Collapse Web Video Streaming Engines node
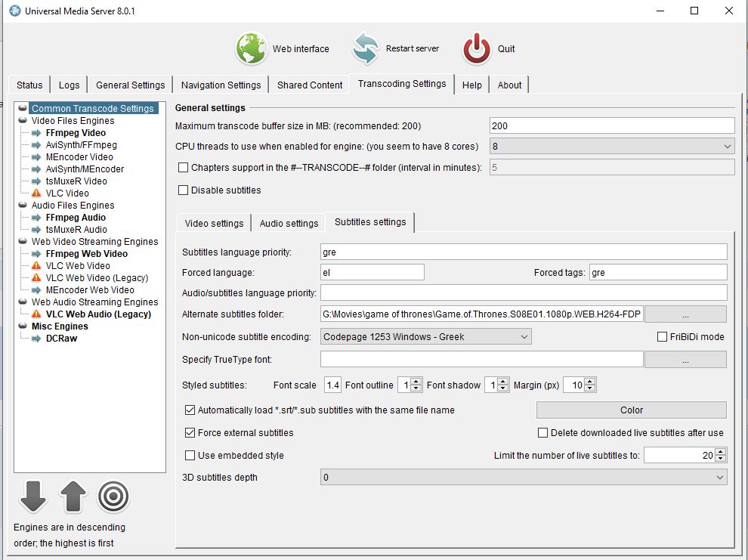 [x=23, y=241]
